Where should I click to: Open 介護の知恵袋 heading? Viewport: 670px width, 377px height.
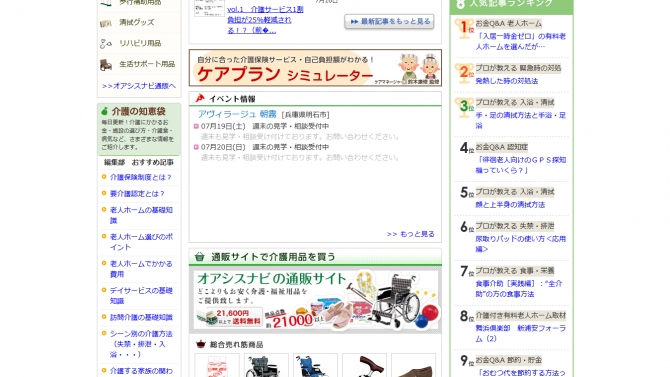(138, 112)
